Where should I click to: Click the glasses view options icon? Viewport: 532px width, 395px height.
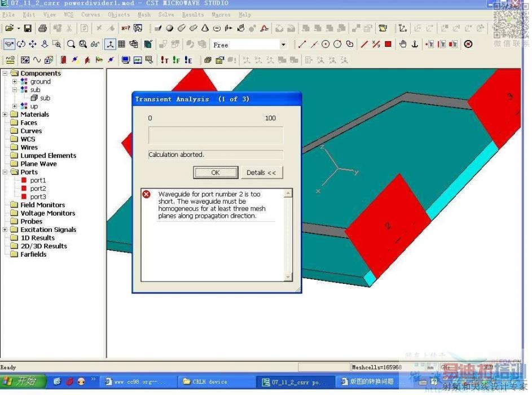click(95, 44)
